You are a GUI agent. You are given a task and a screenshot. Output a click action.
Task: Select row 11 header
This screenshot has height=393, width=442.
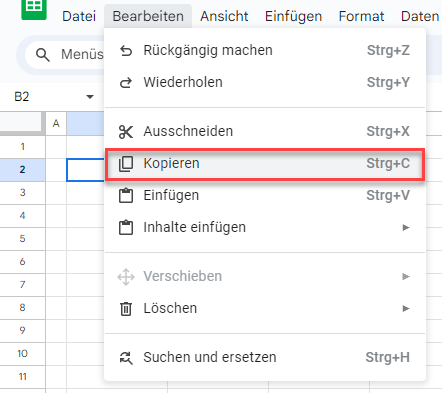point(22,377)
